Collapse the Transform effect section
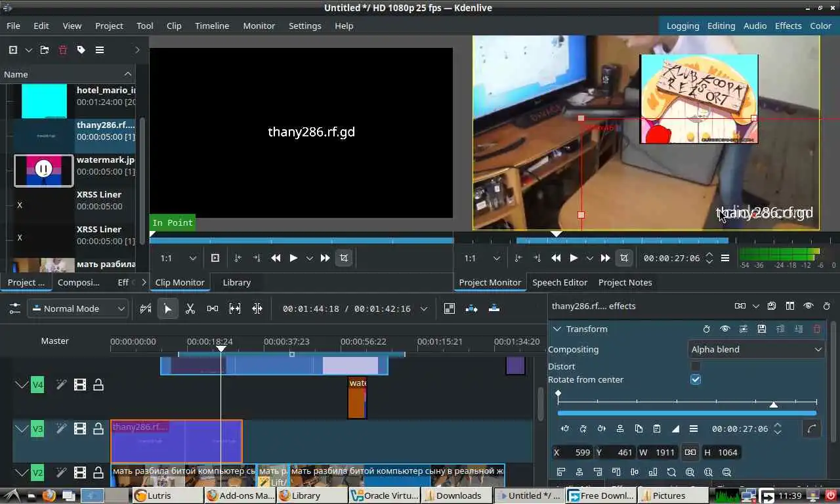The width and height of the screenshot is (840, 504). [x=557, y=329]
